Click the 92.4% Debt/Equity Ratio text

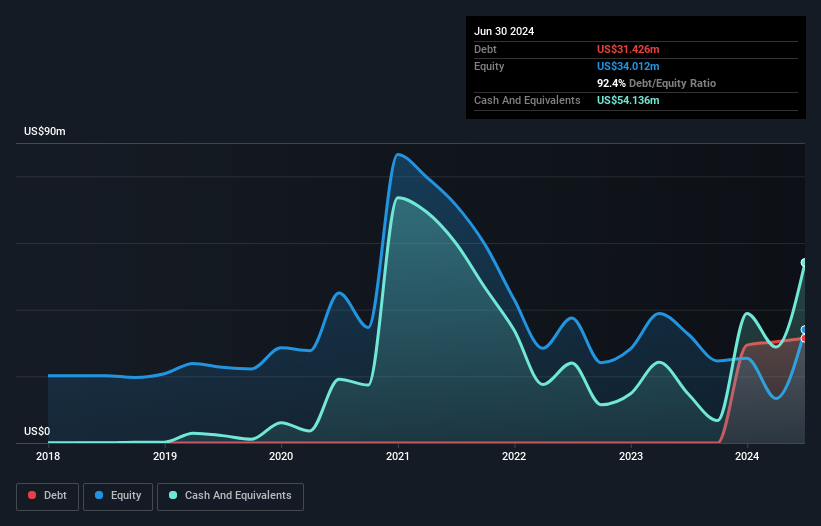(x=656, y=83)
